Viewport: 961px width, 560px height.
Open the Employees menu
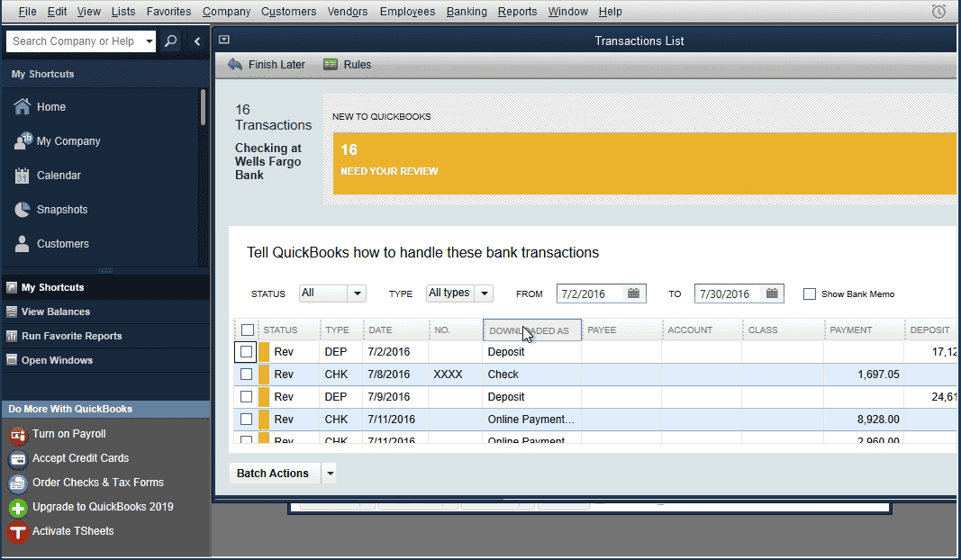408,12
